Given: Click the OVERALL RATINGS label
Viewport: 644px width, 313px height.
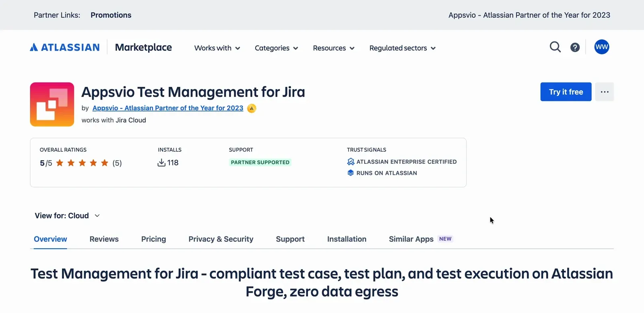Looking at the screenshot, I should pos(63,150).
